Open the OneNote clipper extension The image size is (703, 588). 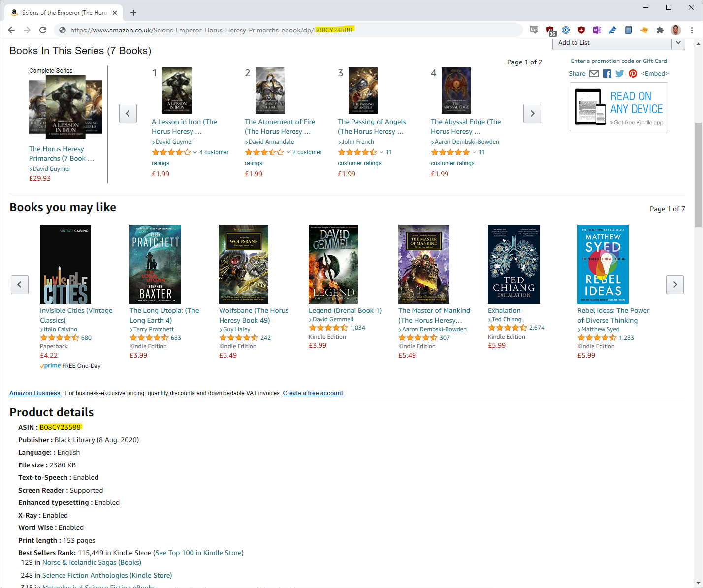tap(597, 30)
